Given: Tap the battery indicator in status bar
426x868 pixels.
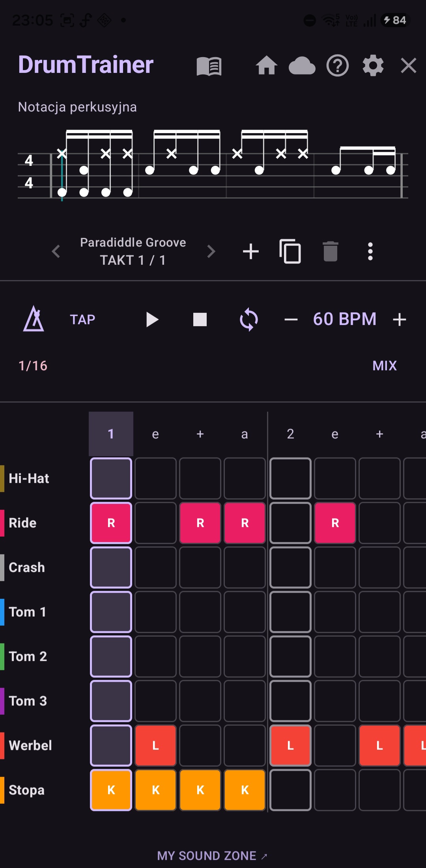Looking at the screenshot, I should tap(395, 20).
